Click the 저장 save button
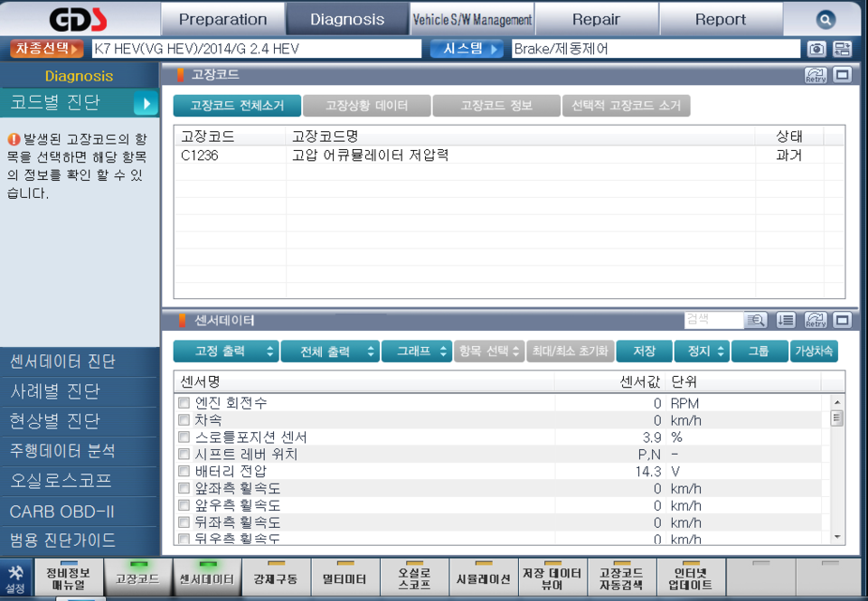 coord(645,352)
